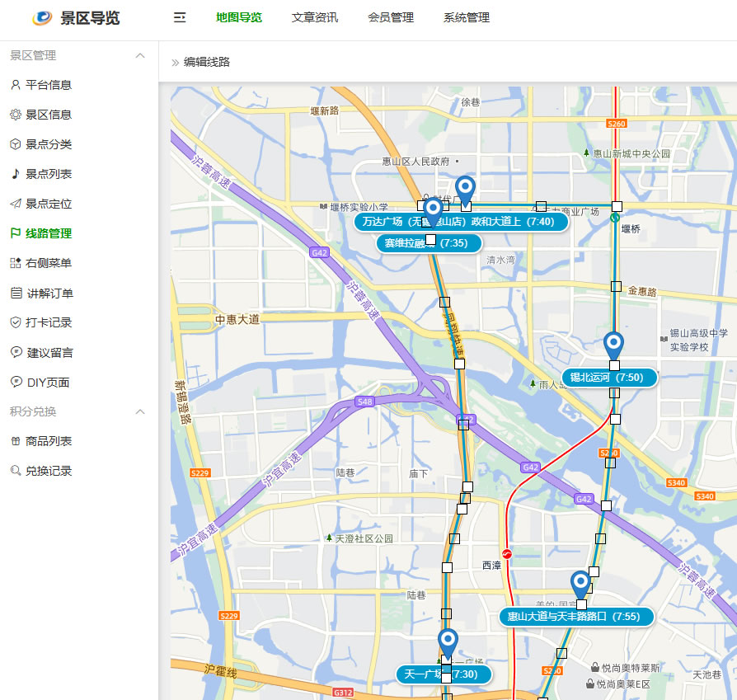Open 平台信息 in the sidebar

coord(48,85)
